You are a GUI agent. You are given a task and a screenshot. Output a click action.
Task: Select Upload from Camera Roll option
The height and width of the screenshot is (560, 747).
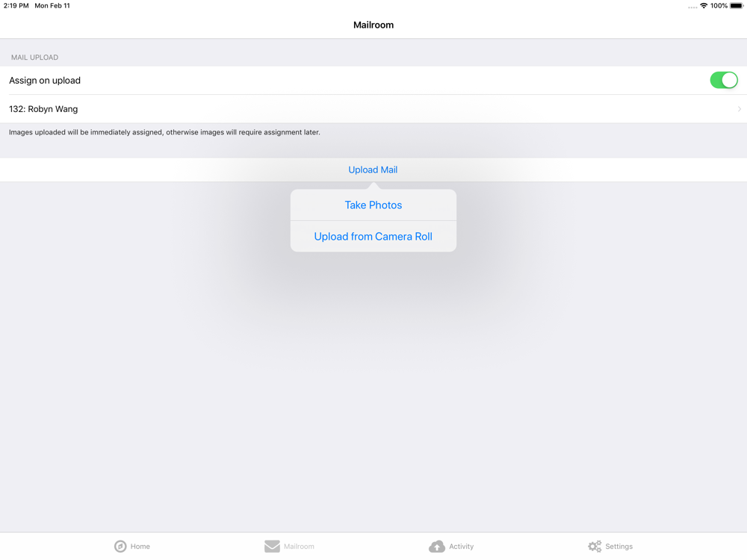click(x=373, y=237)
